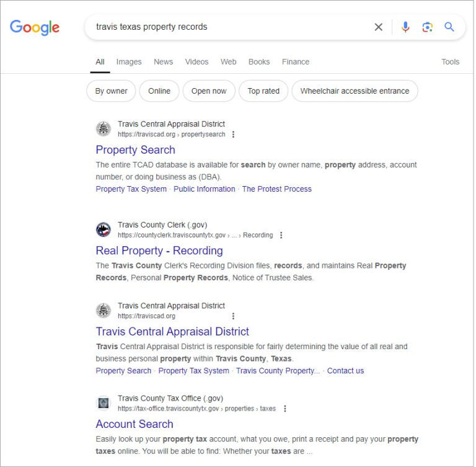
Task: Clear the search box text
Action: pos(378,27)
